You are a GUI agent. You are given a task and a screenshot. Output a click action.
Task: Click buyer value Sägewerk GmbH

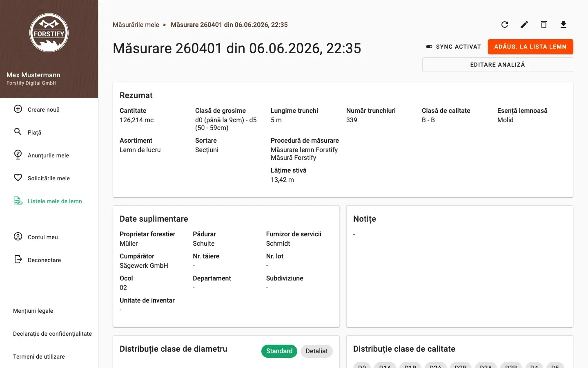tap(144, 265)
